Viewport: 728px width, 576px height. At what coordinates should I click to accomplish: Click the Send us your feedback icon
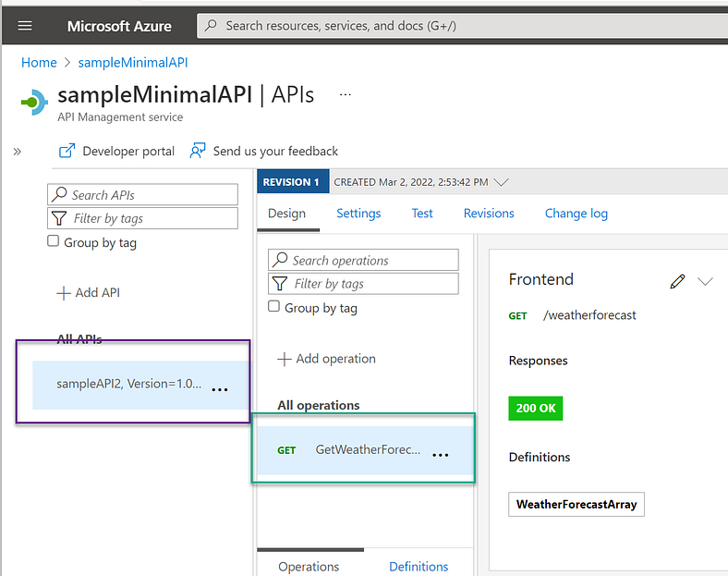198,151
